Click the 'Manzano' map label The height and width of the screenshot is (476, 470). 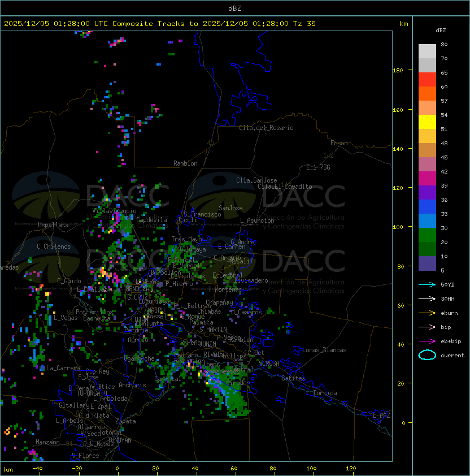(x=47, y=442)
